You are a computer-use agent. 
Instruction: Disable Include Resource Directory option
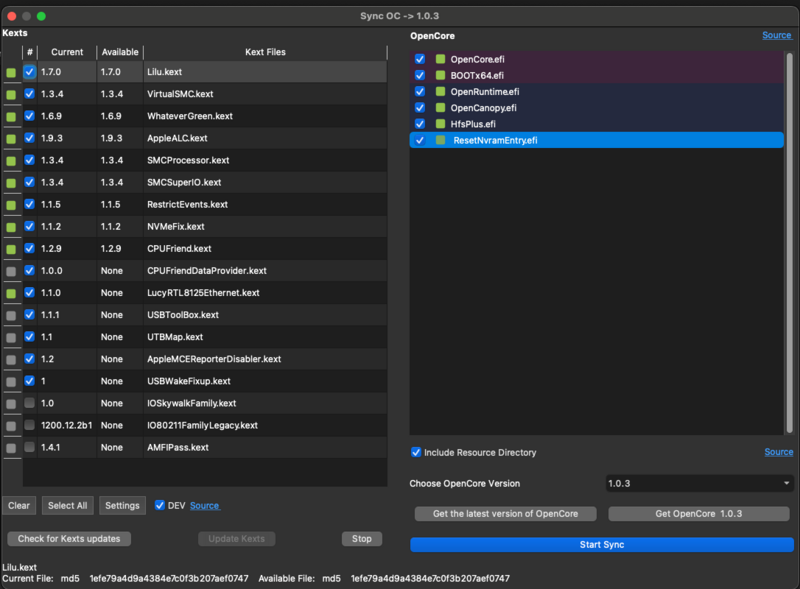pyautogui.click(x=416, y=453)
